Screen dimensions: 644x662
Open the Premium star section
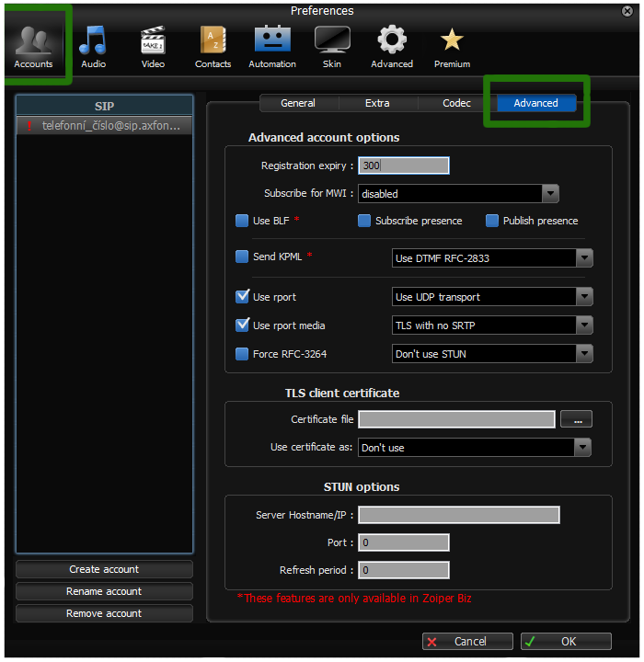(x=452, y=46)
